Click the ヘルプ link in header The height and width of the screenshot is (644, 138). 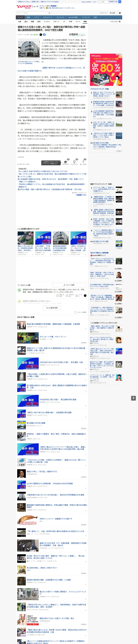tap(94, 2)
